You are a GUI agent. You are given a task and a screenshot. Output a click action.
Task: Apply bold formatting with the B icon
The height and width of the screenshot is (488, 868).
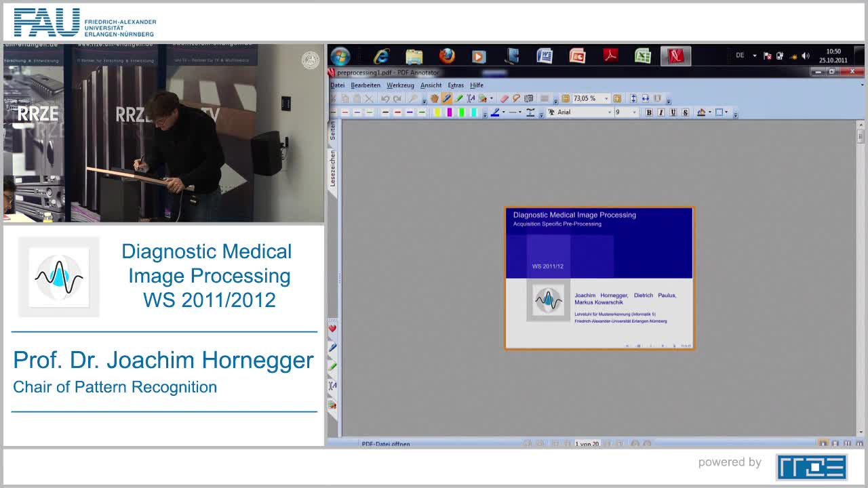point(649,113)
